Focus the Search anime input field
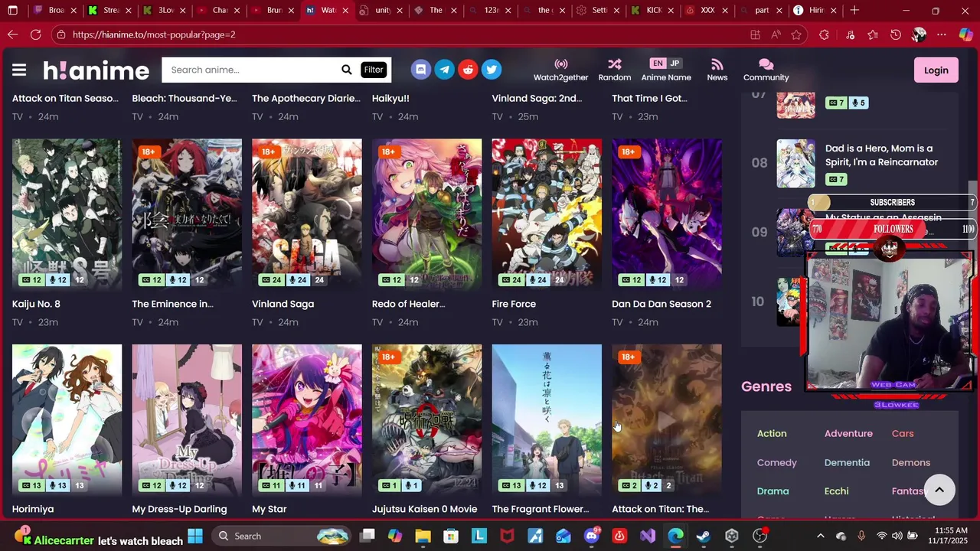 (x=250, y=70)
